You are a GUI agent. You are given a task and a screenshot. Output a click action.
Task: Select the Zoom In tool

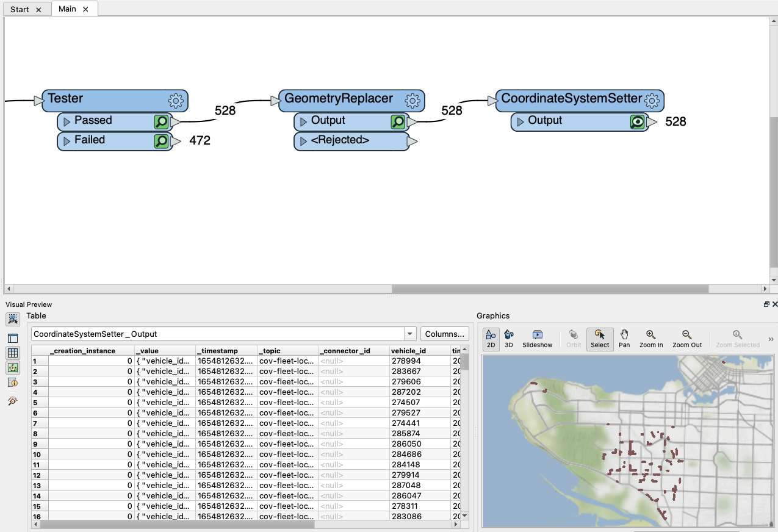pos(651,339)
